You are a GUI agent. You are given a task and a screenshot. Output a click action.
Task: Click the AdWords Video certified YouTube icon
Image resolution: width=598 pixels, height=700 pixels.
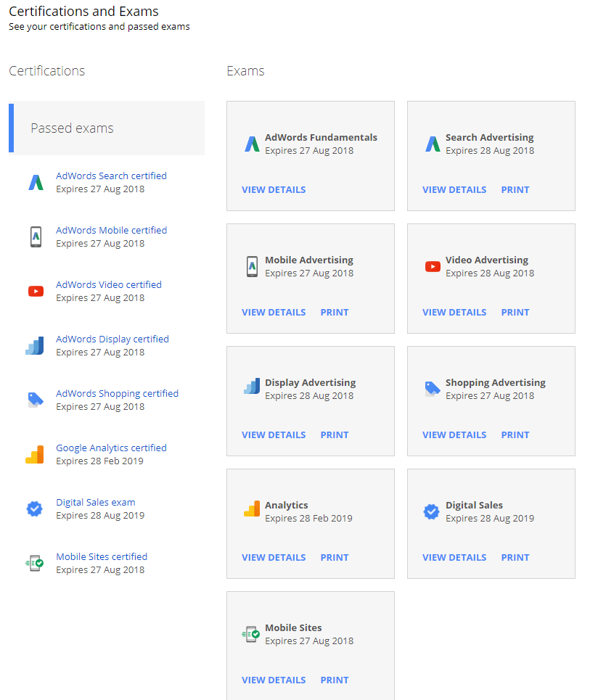click(36, 292)
